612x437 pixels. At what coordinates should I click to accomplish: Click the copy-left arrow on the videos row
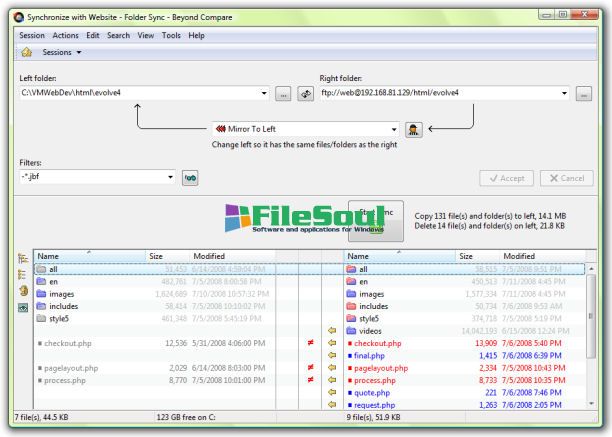(332, 331)
